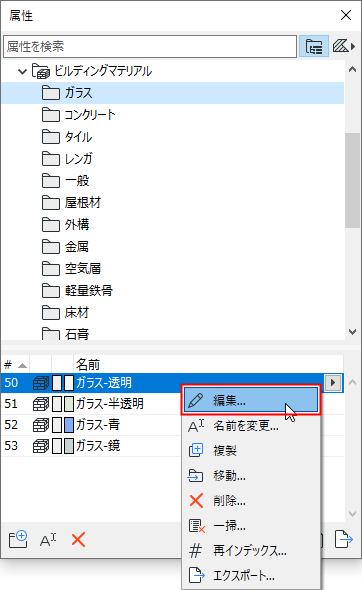Close the 属性 panel

pyautogui.click(x=346, y=15)
